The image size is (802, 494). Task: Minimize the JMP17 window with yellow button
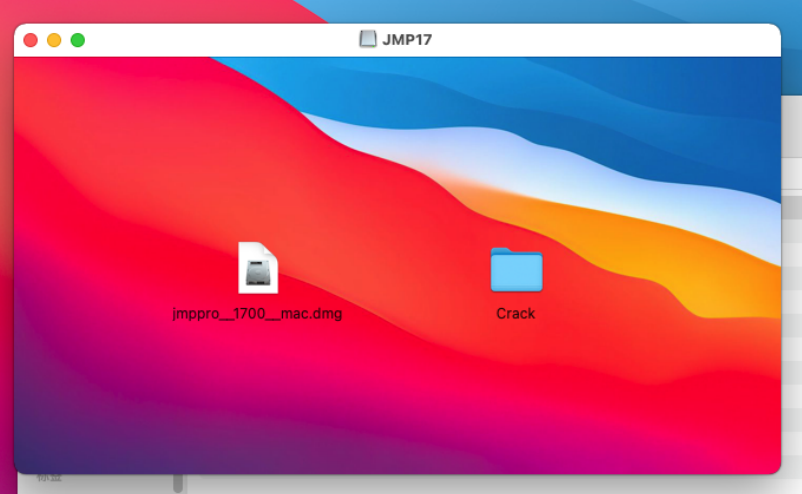(x=54, y=40)
